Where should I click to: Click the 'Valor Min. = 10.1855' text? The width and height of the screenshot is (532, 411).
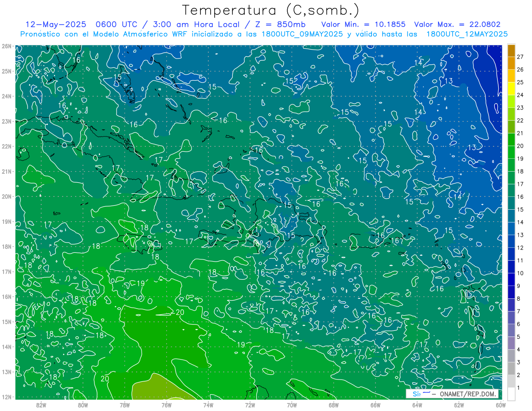363,24
